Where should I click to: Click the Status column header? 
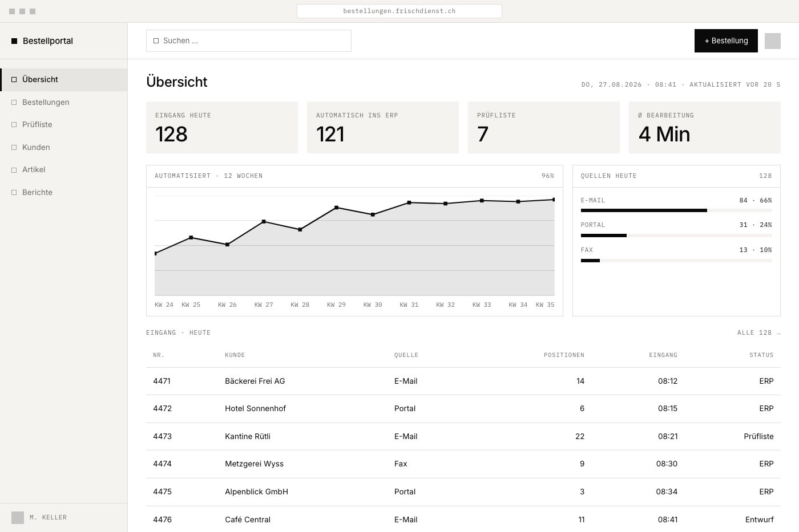pyautogui.click(x=761, y=355)
